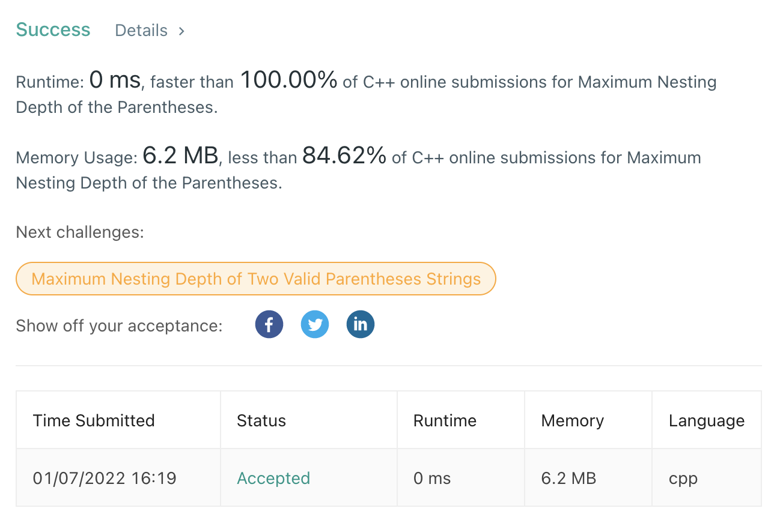Click the Facebook share circle icon
Image resolution: width=774 pixels, height=532 pixels.
pyautogui.click(x=269, y=324)
